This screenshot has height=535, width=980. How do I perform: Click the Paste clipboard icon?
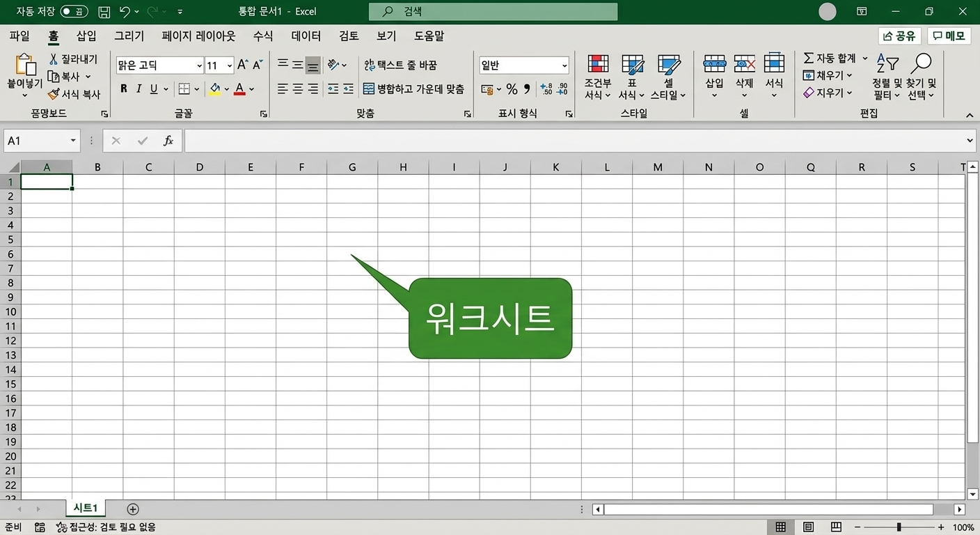click(x=25, y=65)
